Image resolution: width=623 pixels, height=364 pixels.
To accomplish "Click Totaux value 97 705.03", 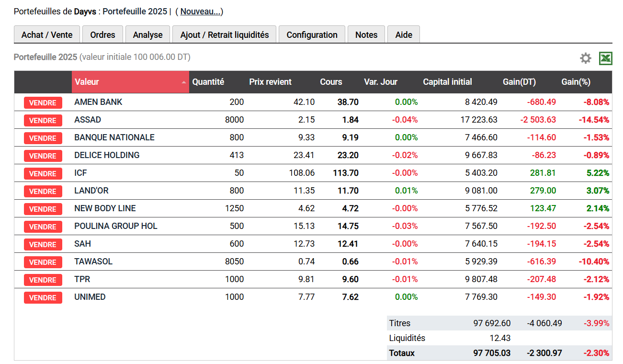I will [492, 353].
